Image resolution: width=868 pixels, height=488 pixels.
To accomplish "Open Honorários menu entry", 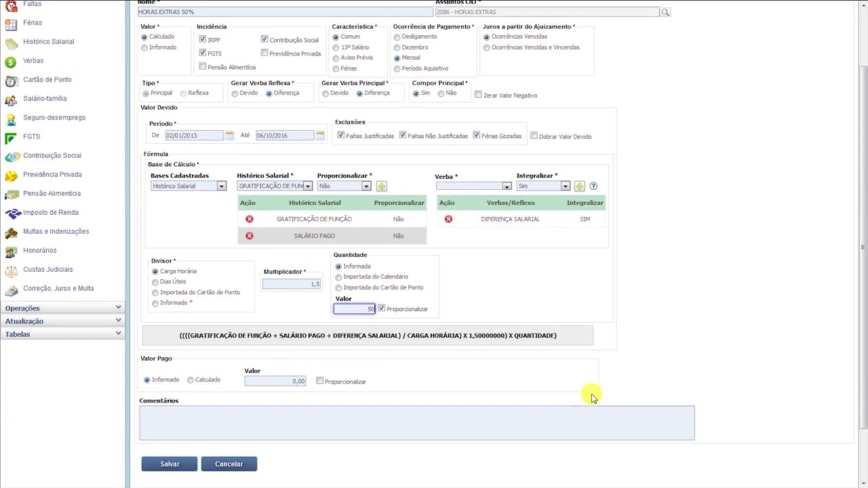I will pyautogui.click(x=40, y=251).
